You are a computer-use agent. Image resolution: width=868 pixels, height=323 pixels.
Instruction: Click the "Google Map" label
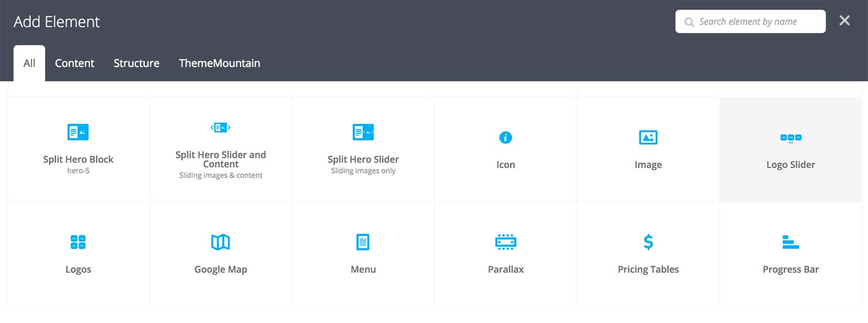point(220,270)
